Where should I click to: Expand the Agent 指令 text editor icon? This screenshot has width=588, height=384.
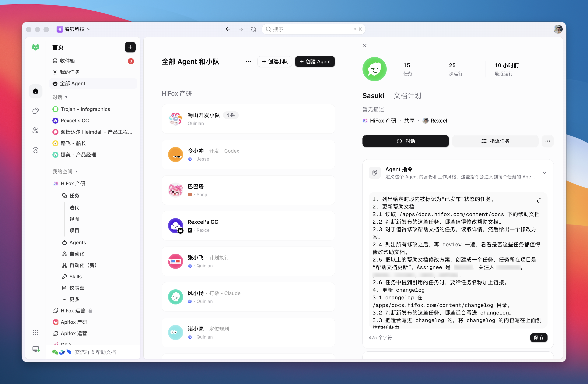click(x=539, y=200)
